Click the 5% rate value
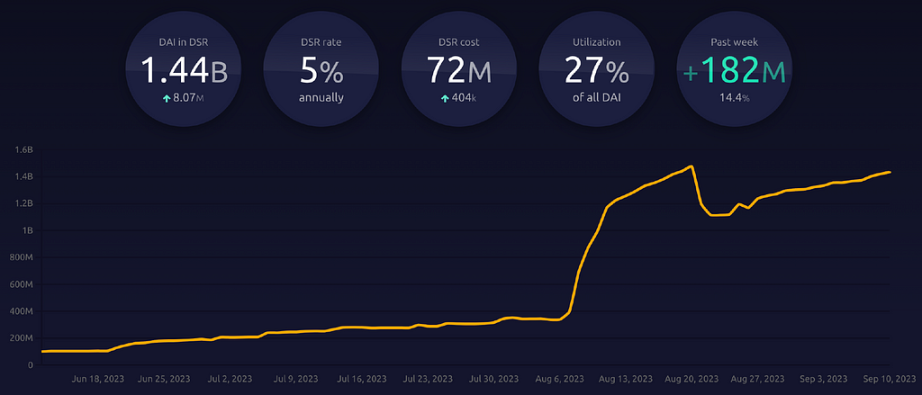The height and width of the screenshot is (395, 922). coord(321,70)
